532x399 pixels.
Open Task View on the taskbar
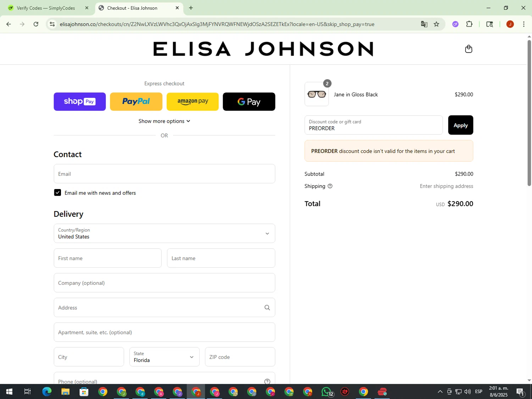point(28,392)
